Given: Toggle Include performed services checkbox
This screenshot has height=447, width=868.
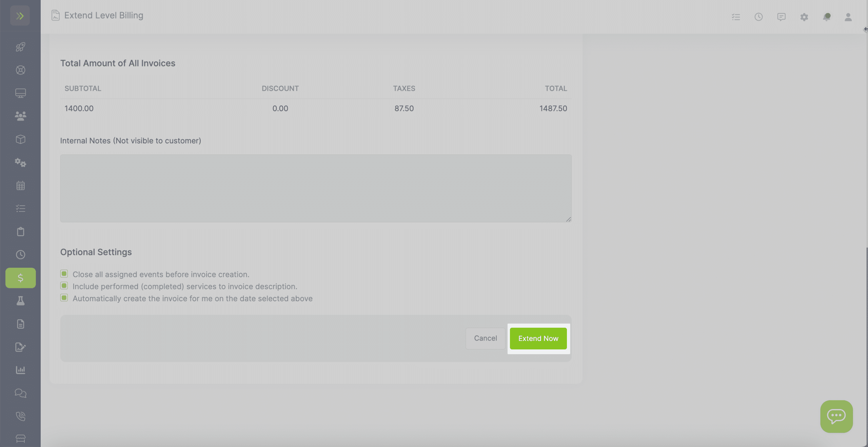Looking at the screenshot, I should coord(64,286).
